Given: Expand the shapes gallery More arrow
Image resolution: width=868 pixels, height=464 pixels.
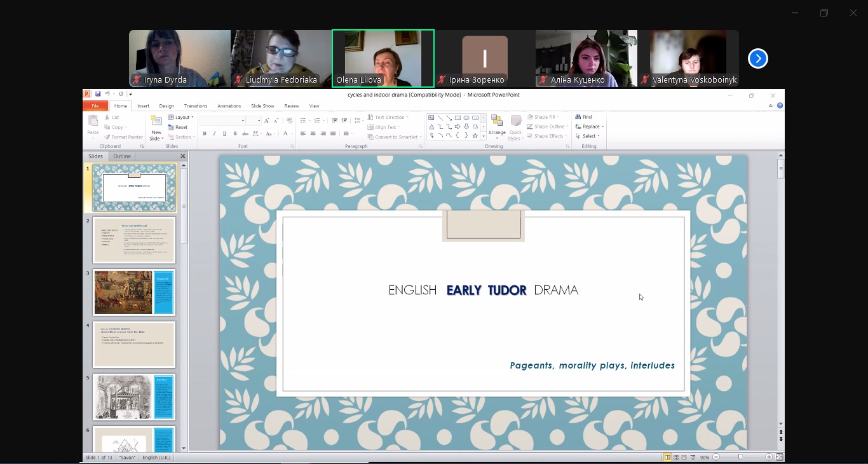Looking at the screenshot, I should 484,136.
